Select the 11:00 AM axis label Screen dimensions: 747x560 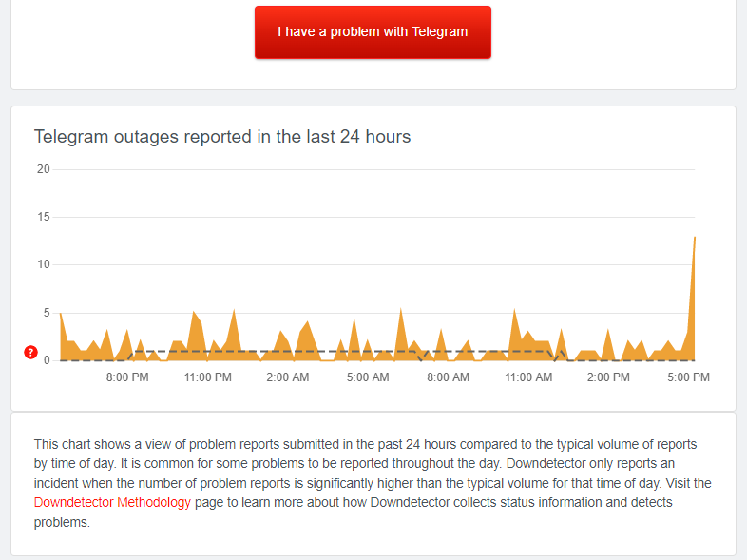pos(528,377)
